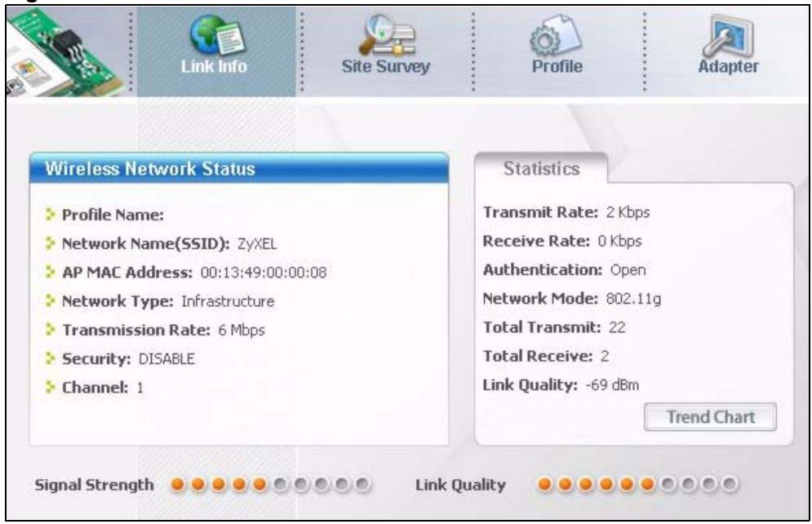The width and height of the screenshot is (812, 524).
Task: Click the MAC address 00:13:49:00:00:08
Action: tap(264, 273)
